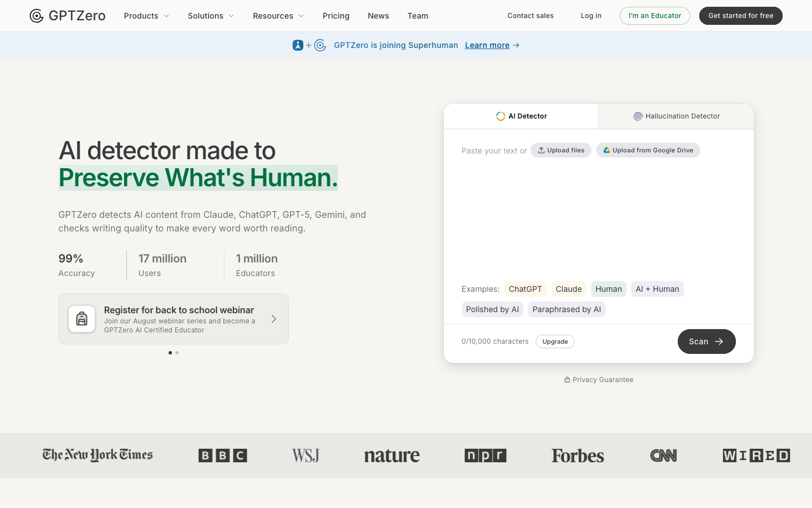The image size is (812, 508).
Task: Open the Team page
Action: 418,16
